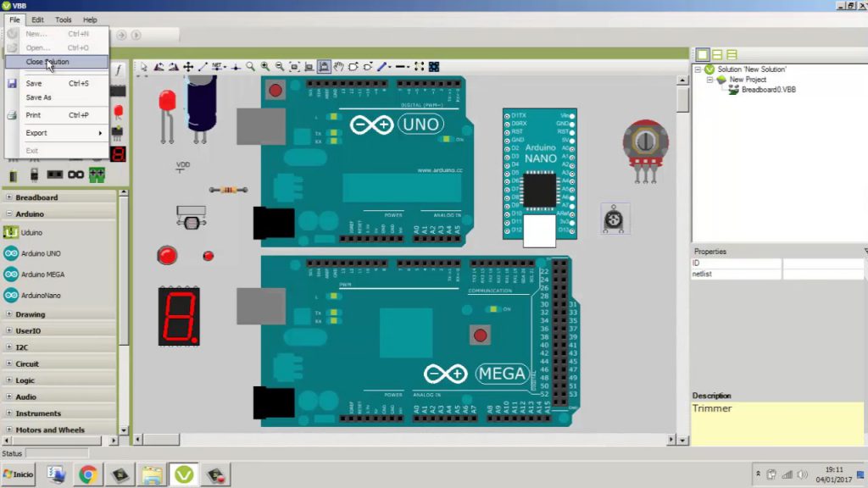Screen dimensions: 868x488
Task: Open Chrome from the taskbar
Action: [87, 474]
